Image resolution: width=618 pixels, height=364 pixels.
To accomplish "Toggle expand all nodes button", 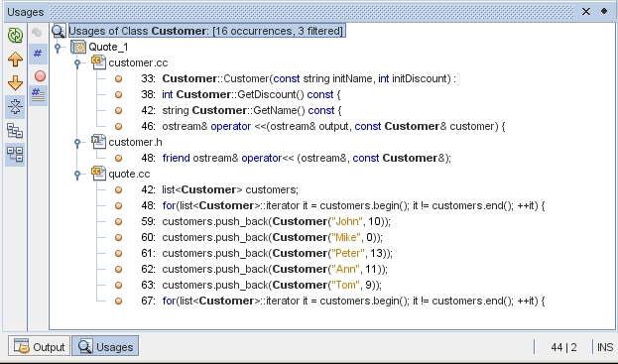I will pos(15,107).
